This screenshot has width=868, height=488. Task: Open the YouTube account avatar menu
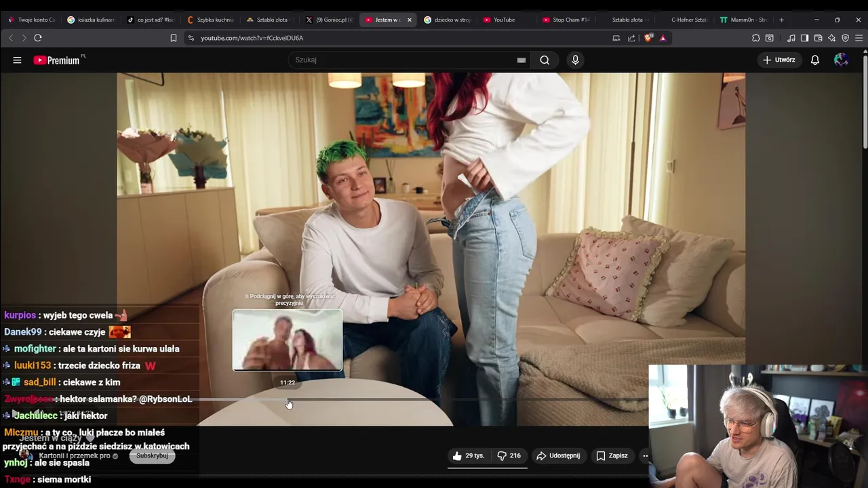click(841, 60)
